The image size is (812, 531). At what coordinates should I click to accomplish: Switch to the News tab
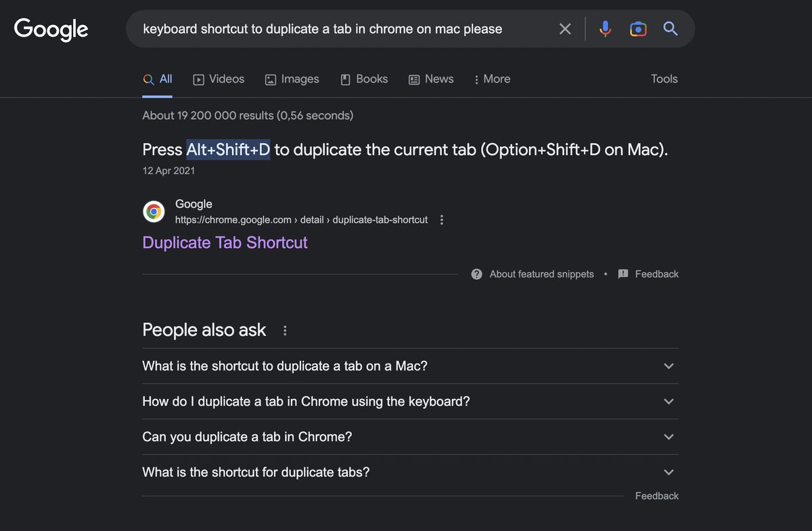click(x=431, y=79)
